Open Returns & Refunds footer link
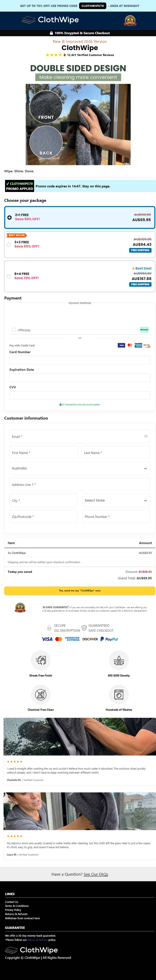 [16, 914]
